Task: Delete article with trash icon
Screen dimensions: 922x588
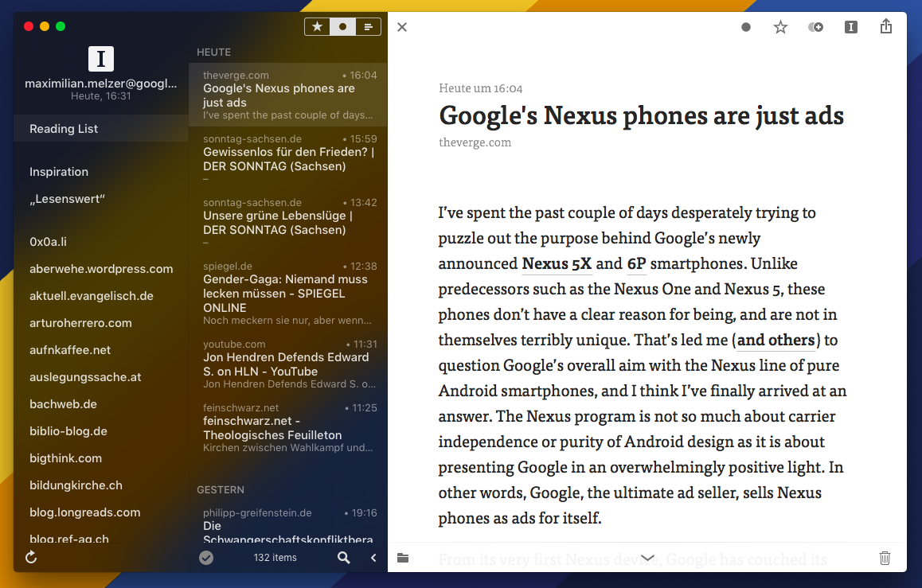Action: [885, 558]
